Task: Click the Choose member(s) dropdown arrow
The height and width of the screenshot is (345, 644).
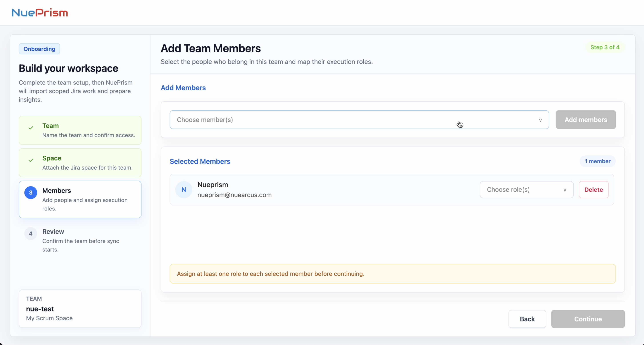Action: (x=540, y=120)
